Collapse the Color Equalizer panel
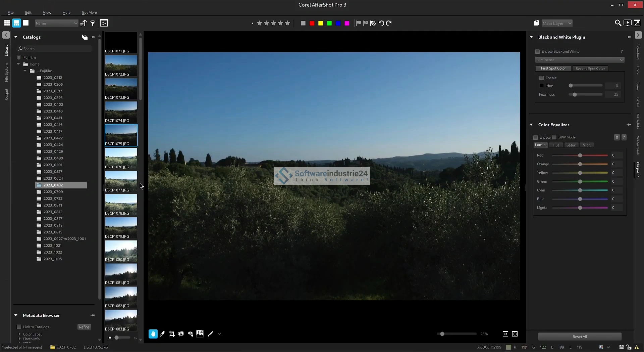The width and height of the screenshot is (644, 352). click(x=531, y=125)
